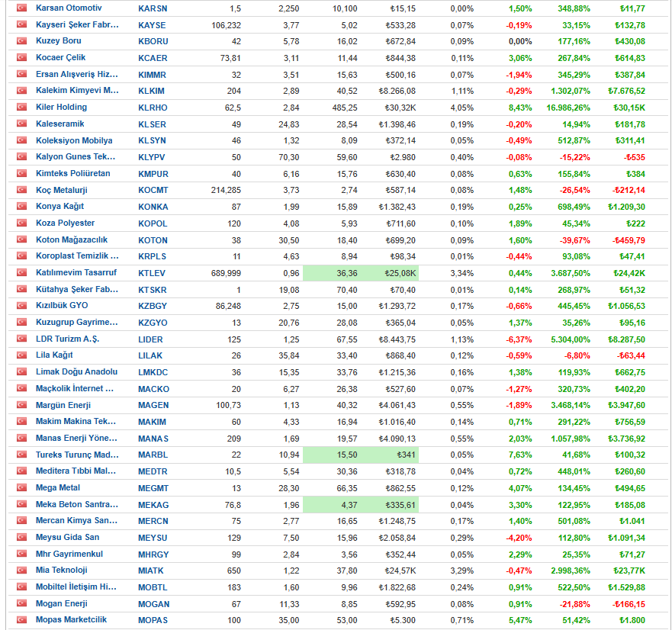Screen dimensions: 672x630
Task: Open the Mhr Gayrimenkul link
Action: pyautogui.click(x=69, y=554)
